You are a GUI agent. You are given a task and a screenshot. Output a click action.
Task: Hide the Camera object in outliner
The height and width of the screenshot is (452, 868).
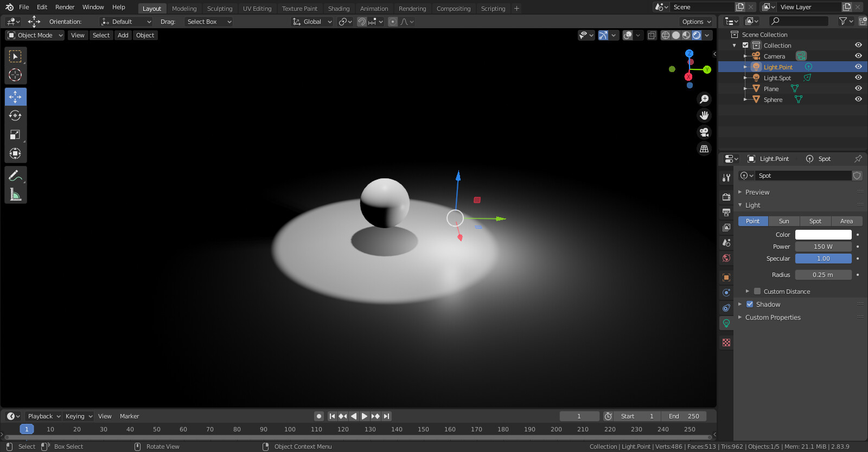coord(858,56)
